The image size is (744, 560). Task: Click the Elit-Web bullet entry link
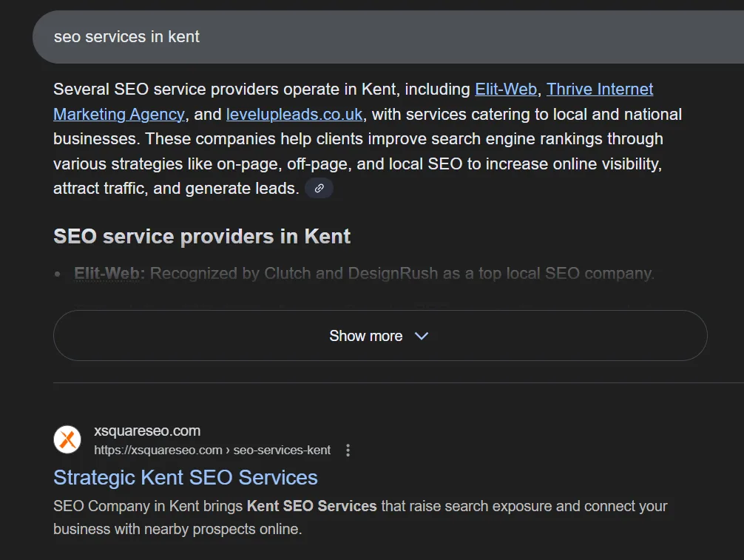pos(106,273)
